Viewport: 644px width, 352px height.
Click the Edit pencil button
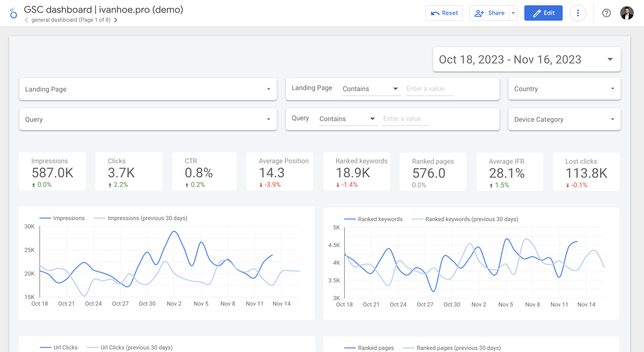click(x=543, y=13)
